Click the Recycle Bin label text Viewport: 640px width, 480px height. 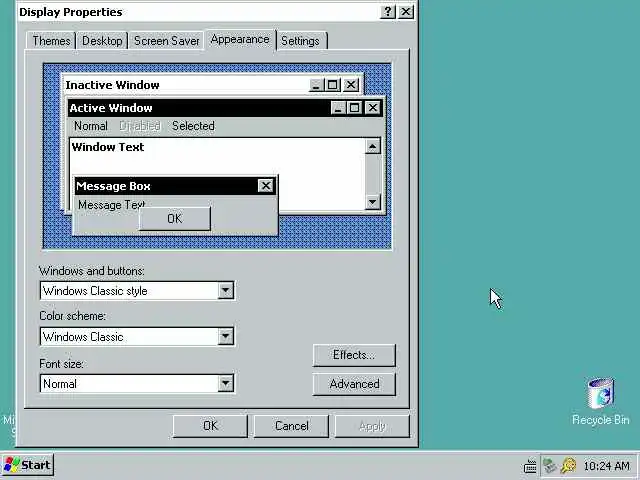[600, 420]
